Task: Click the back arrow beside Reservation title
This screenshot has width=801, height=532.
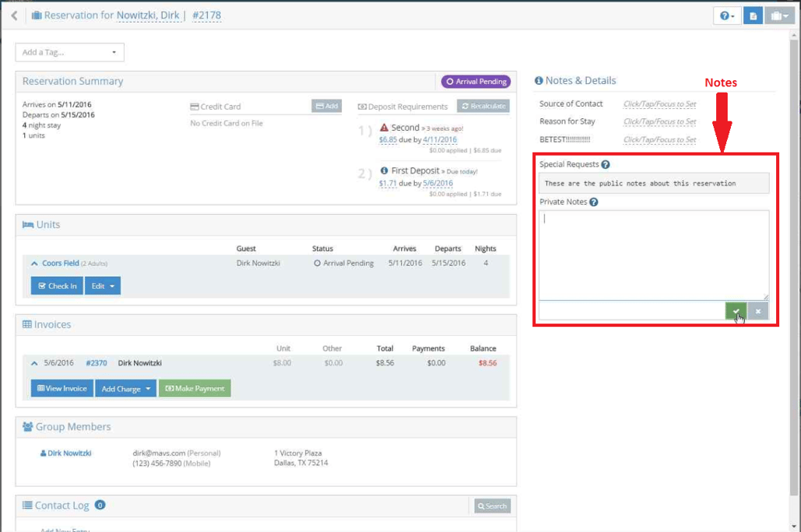Action: point(14,16)
